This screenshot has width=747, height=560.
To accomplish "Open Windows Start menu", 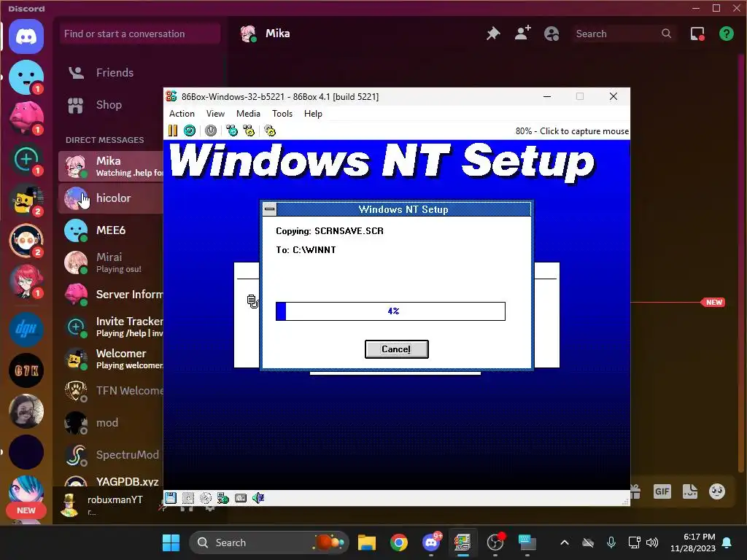I will click(x=171, y=542).
